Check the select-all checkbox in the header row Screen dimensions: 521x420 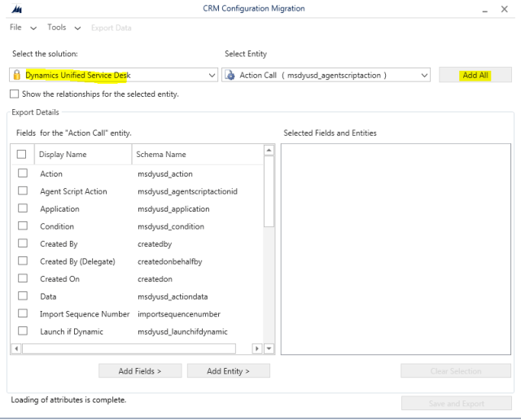point(22,154)
